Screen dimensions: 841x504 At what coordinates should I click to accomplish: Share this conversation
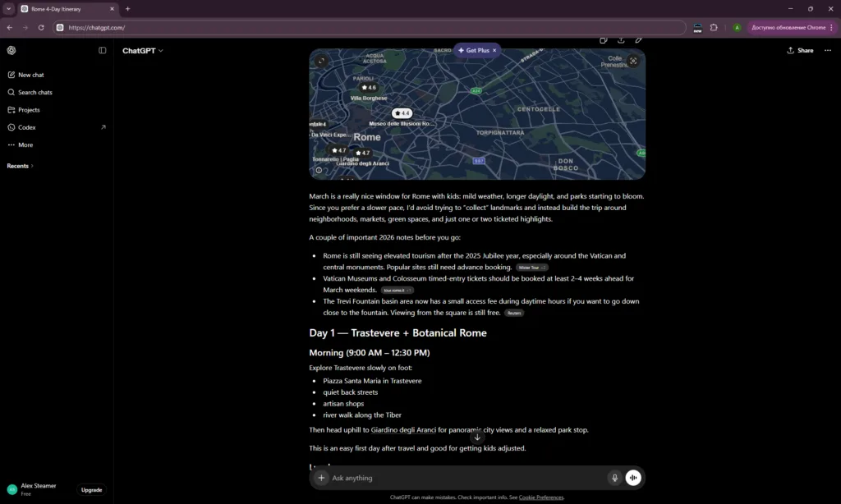click(800, 50)
